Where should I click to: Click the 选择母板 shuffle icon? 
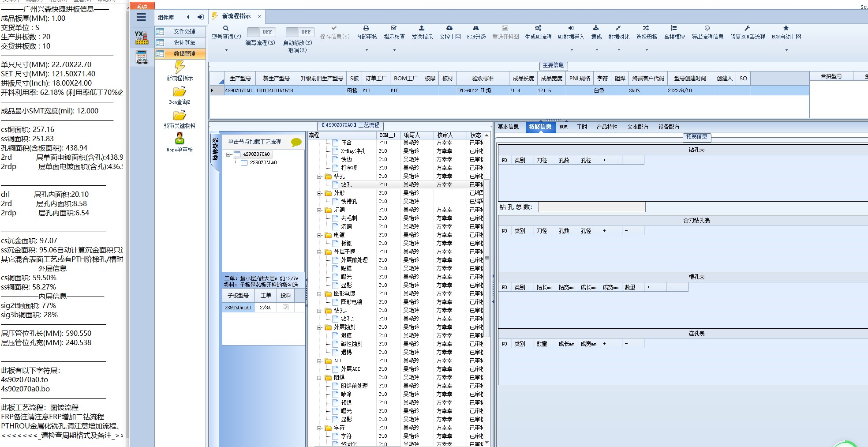tap(646, 28)
